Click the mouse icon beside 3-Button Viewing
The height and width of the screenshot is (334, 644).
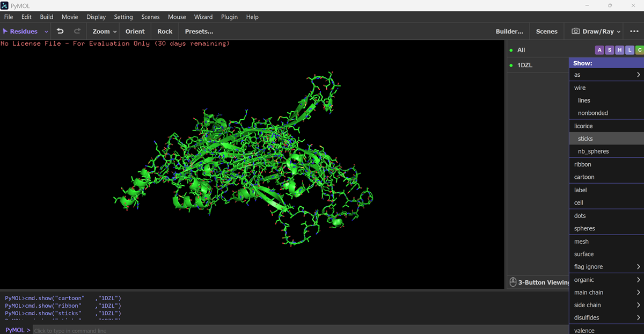[x=513, y=282]
